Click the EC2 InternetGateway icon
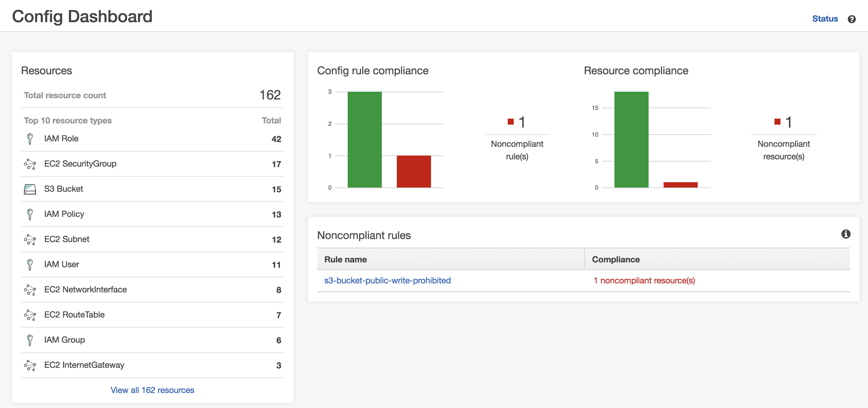This screenshot has width=868, height=408. (x=30, y=365)
